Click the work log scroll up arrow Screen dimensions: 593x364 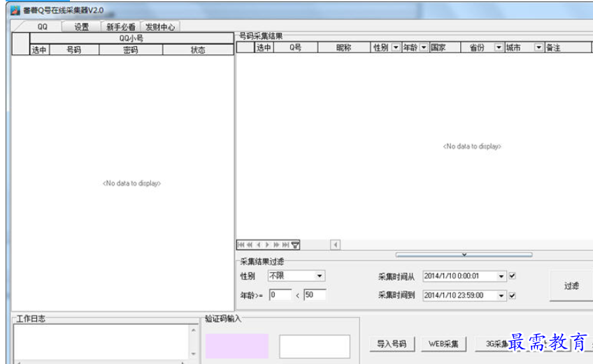[194, 330]
